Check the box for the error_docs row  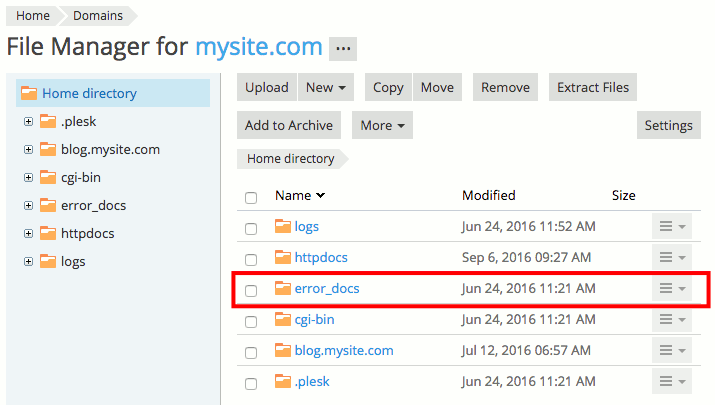click(251, 291)
